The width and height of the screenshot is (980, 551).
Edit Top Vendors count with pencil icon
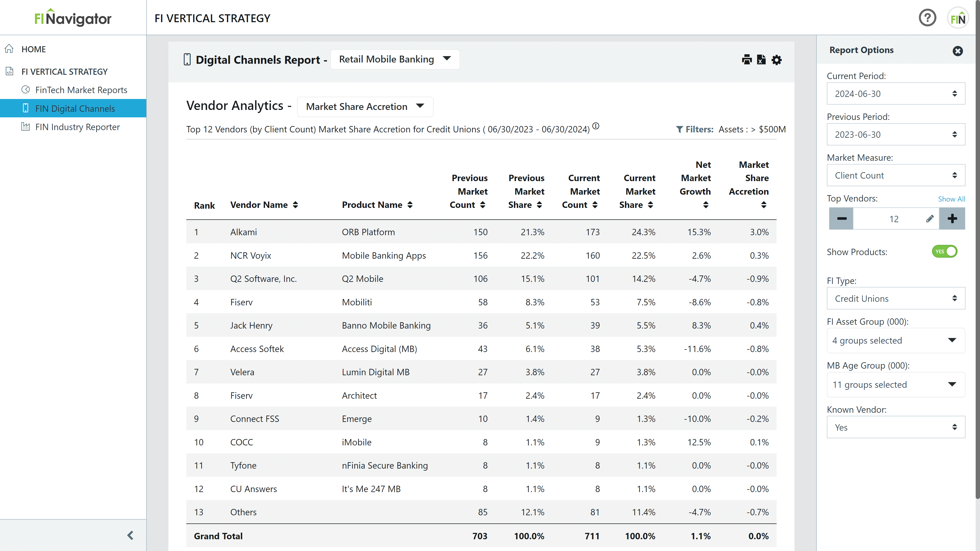pos(930,219)
